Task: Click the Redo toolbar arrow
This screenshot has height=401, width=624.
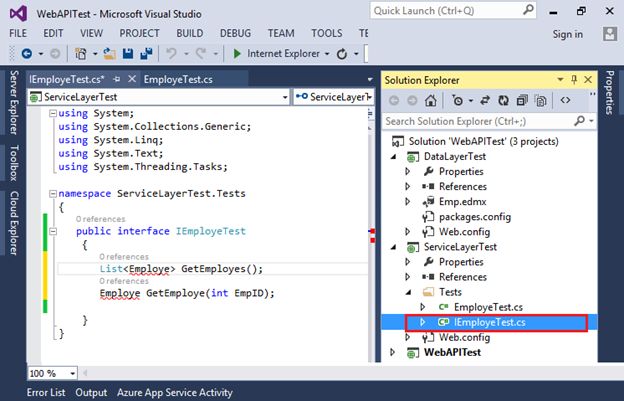Action: 201,53
